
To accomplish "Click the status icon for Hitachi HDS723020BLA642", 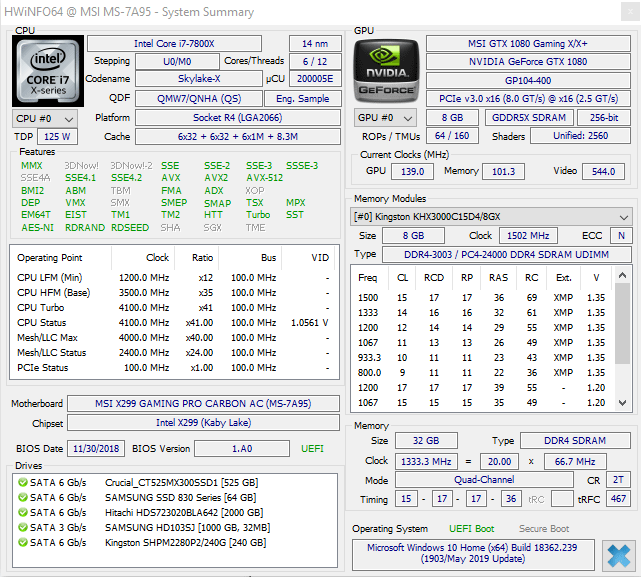I will tap(23, 512).
